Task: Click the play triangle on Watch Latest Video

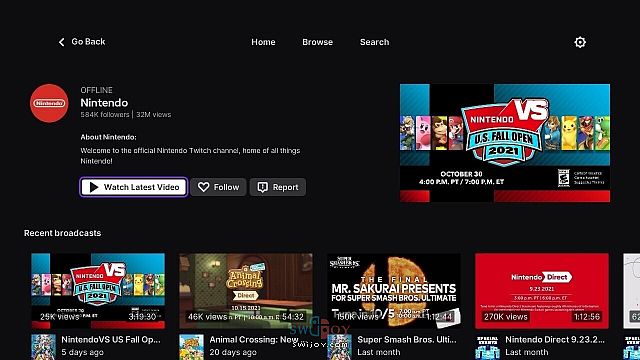Action: click(x=94, y=187)
